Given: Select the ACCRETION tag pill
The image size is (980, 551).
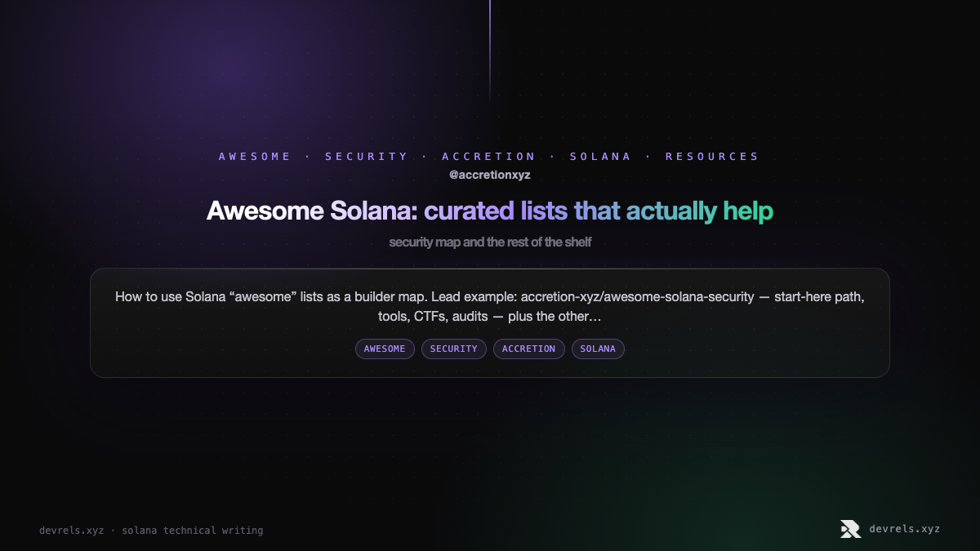Looking at the screenshot, I should pyautogui.click(x=529, y=349).
